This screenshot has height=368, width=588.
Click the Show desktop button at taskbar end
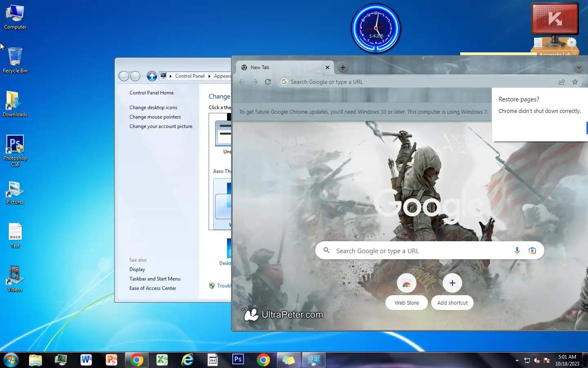(585, 360)
